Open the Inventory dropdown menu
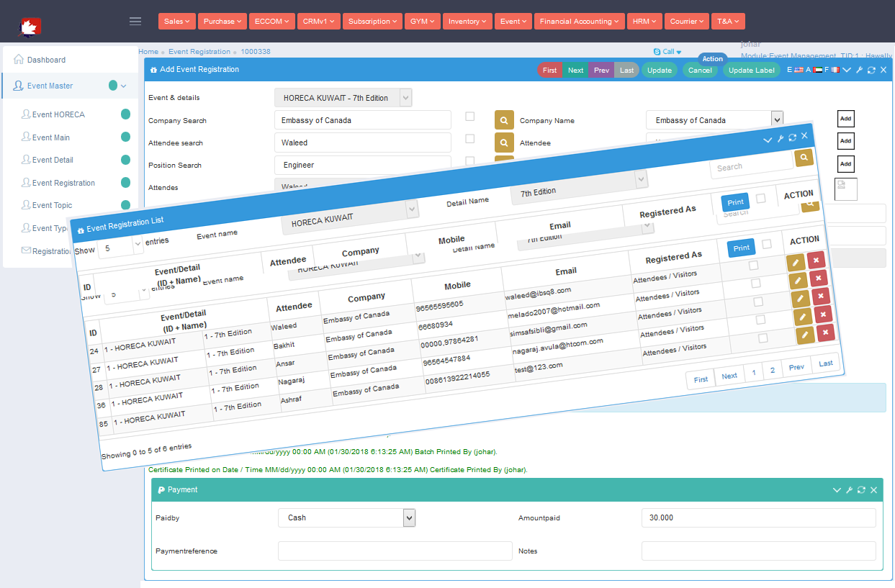Screen dimensions: 895x588 467,22
